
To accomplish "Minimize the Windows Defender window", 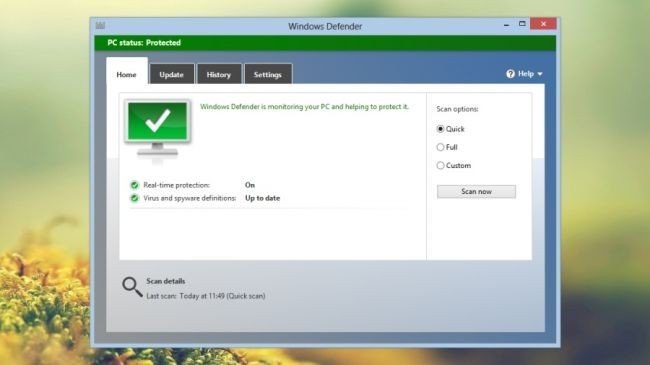I will coord(506,24).
